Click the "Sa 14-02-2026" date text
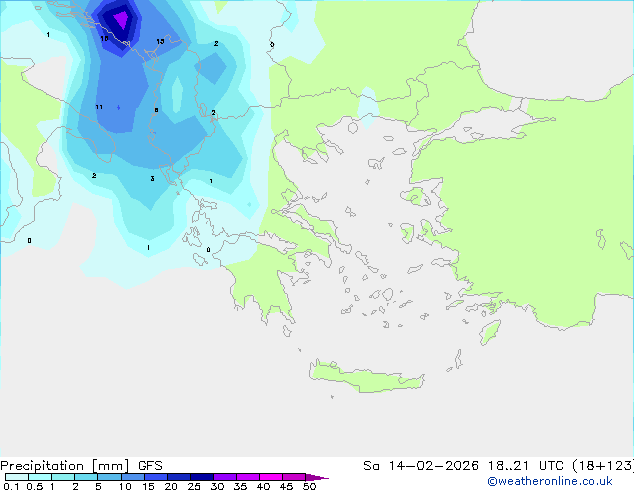The width and height of the screenshot is (634, 490). pyautogui.click(x=421, y=466)
